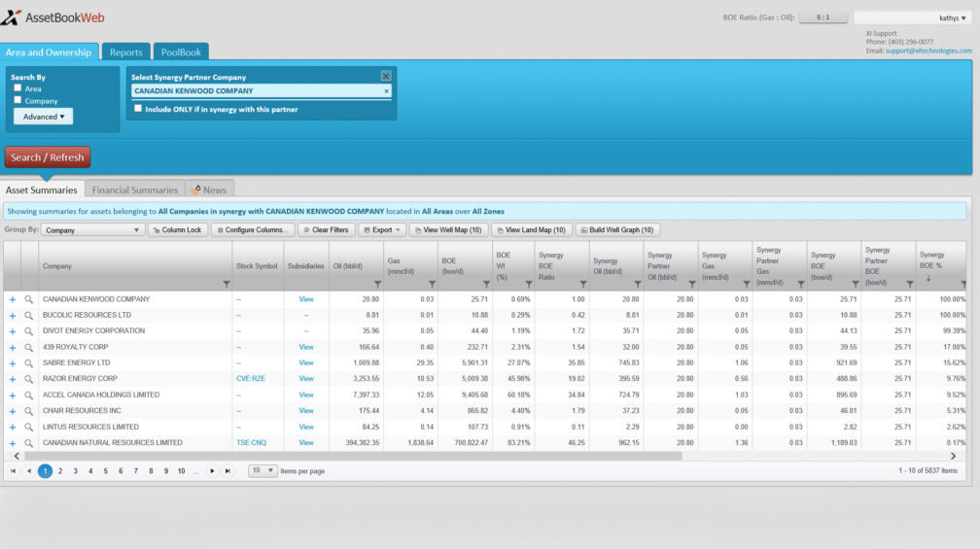Viewport: 980px width, 549px height.
Task: Filter the Gas (mmcf/d) column
Action: coord(432,284)
